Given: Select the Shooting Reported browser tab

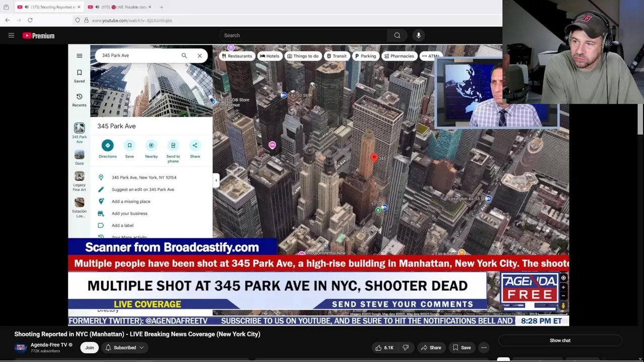Looking at the screenshot, I should (48, 7).
